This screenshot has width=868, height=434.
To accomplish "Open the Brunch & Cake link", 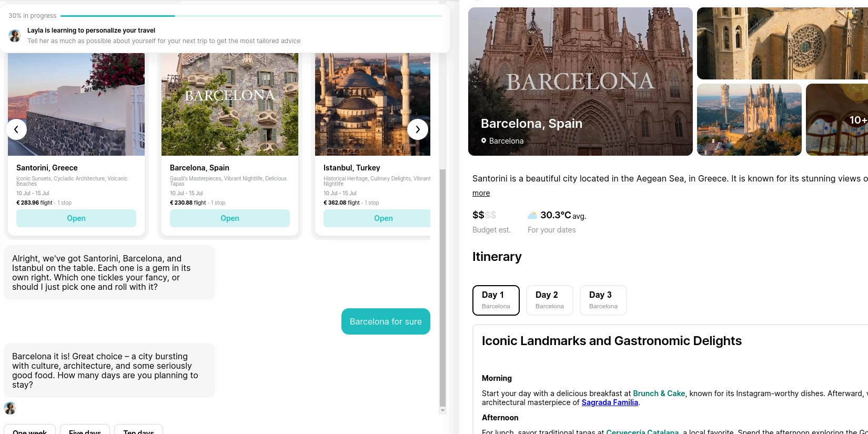I will [659, 393].
